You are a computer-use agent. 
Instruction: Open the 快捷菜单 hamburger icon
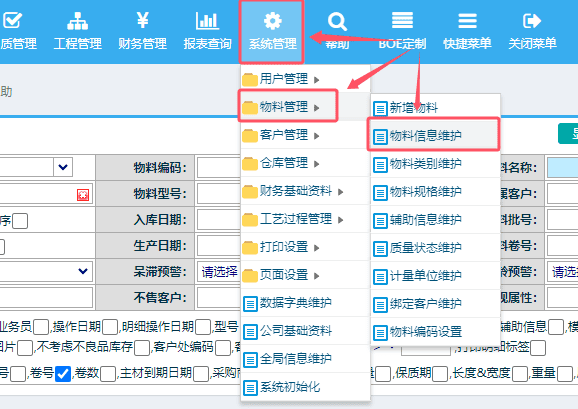click(x=467, y=21)
